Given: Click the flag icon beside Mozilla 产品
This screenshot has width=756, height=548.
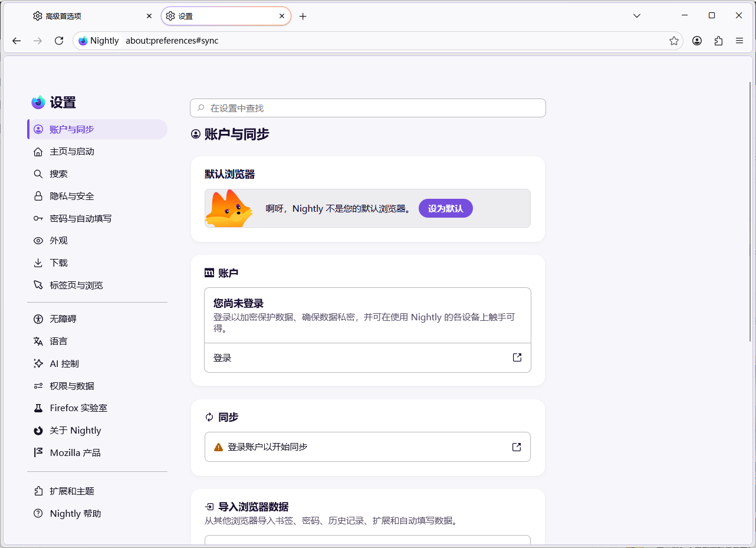Looking at the screenshot, I should pos(38,452).
